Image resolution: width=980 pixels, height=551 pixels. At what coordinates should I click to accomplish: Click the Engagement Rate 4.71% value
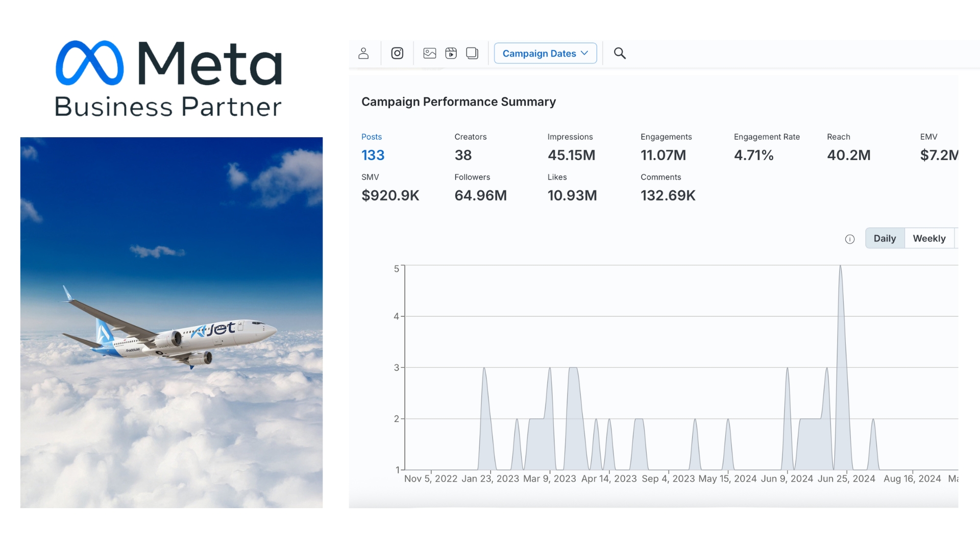pyautogui.click(x=753, y=155)
